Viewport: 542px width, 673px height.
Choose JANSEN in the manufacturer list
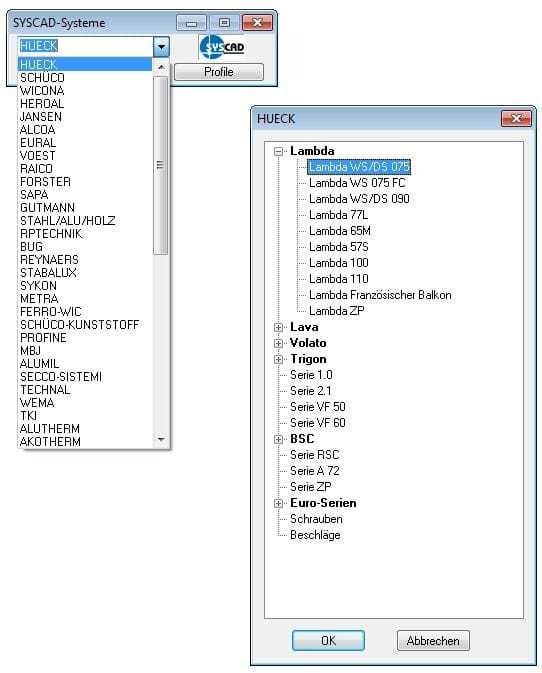(x=41, y=116)
